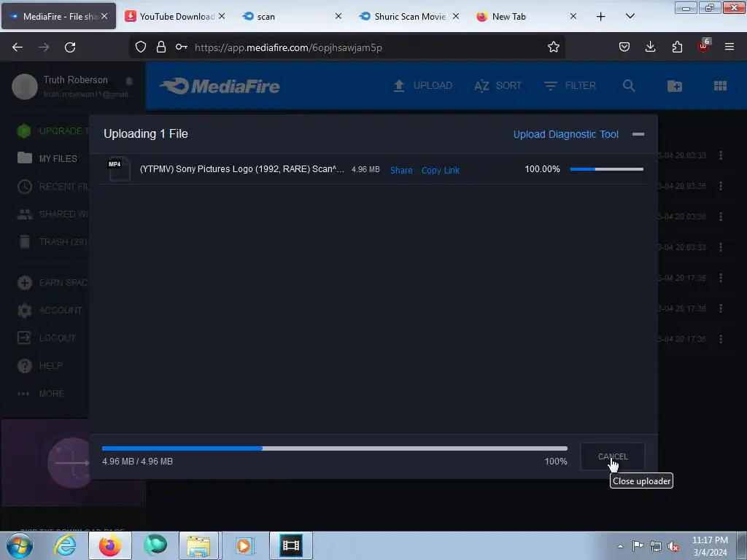
Task: Open the Firefox downloads panel
Action: pyautogui.click(x=650, y=47)
